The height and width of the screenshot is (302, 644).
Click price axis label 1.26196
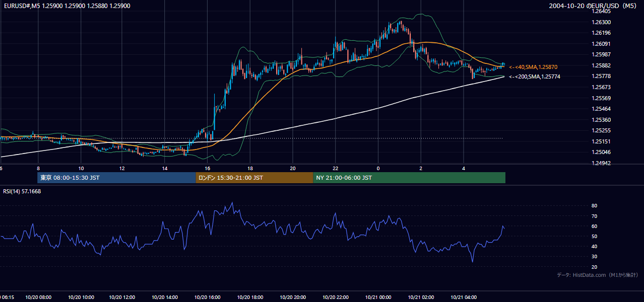tap(601, 33)
